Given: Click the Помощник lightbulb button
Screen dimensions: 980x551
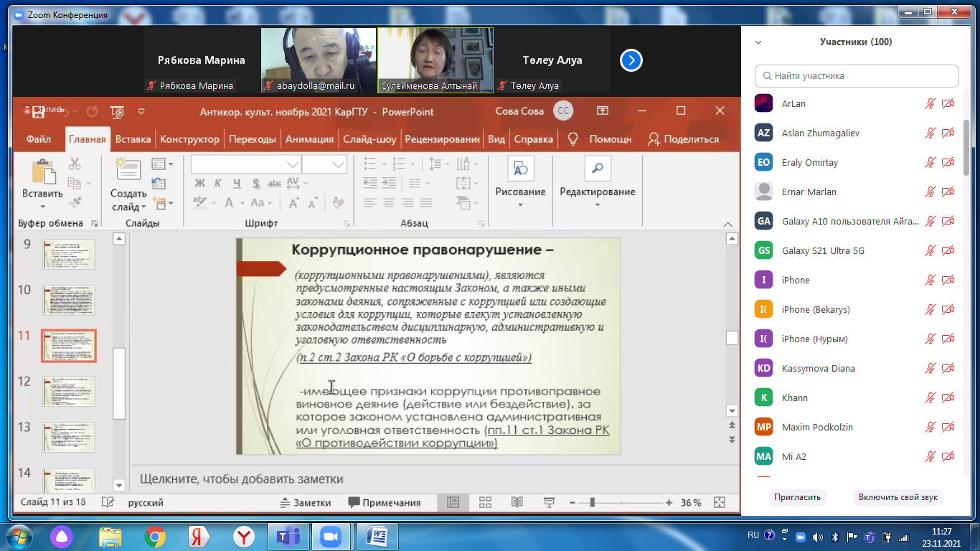Looking at the screenshot, I should [x=599, y=139].
